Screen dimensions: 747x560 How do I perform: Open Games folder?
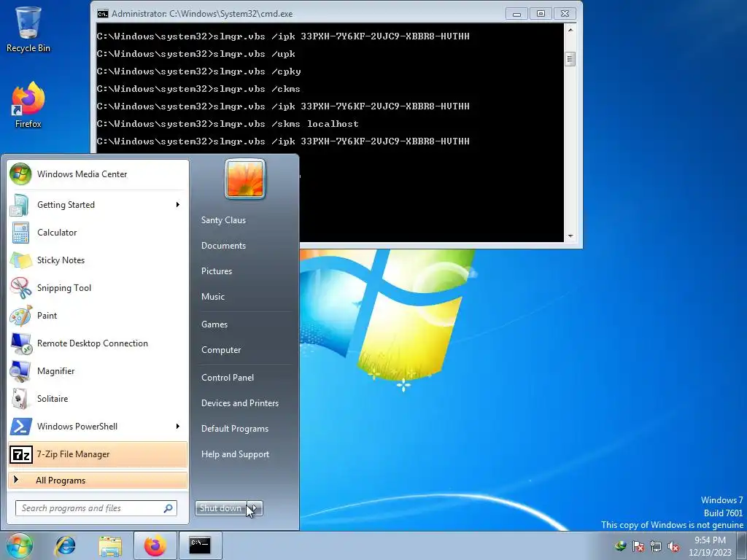click(x=214, y=324)
